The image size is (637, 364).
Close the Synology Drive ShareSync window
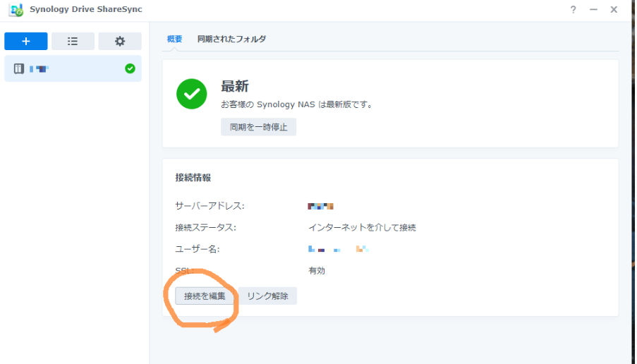click(614, 9)
